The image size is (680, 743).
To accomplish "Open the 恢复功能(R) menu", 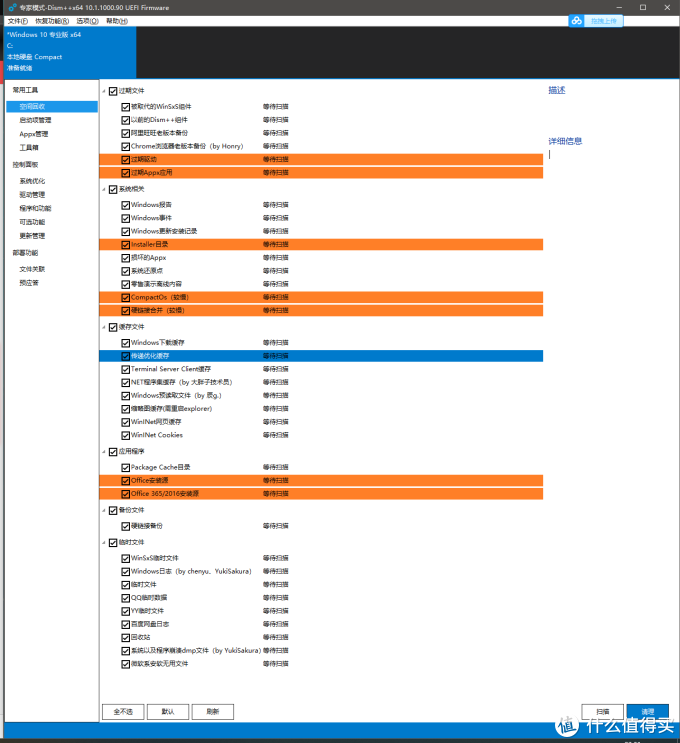I will click(x=52, y=21).
